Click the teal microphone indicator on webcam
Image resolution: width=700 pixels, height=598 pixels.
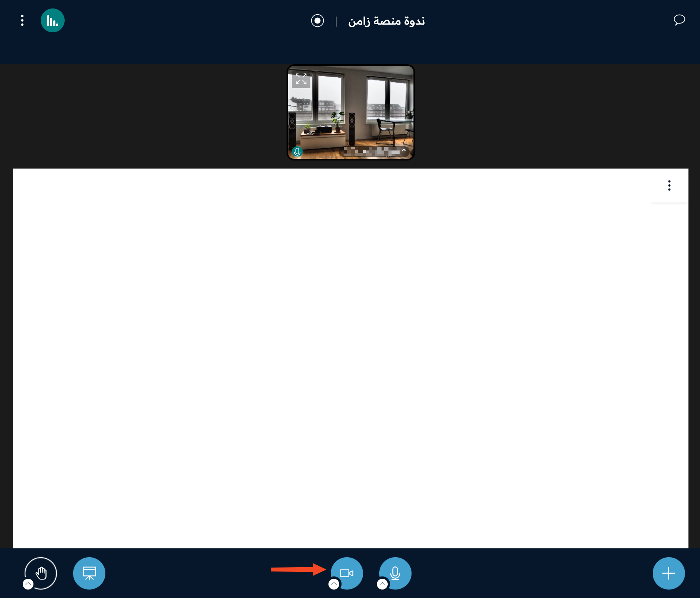click(297, 152)
